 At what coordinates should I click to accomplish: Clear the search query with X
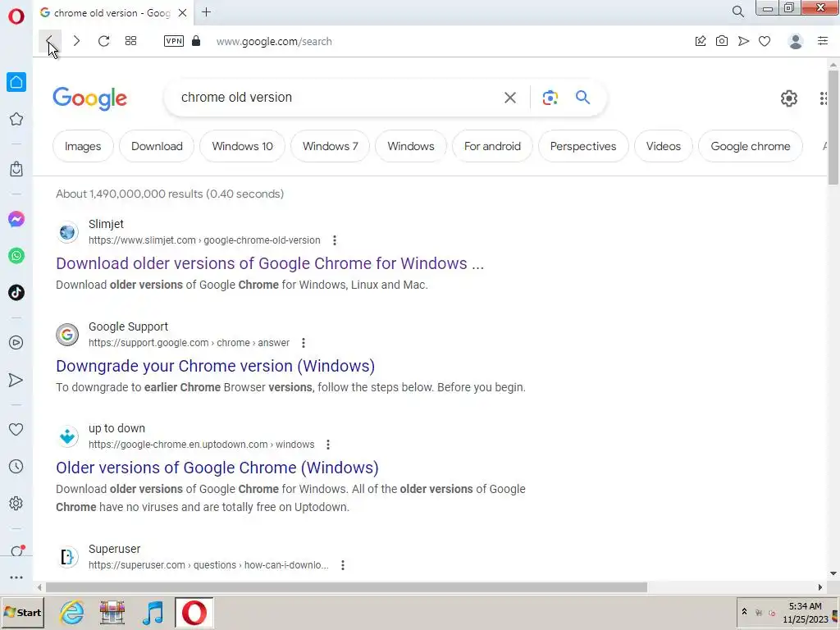click(x=510, y=98)
